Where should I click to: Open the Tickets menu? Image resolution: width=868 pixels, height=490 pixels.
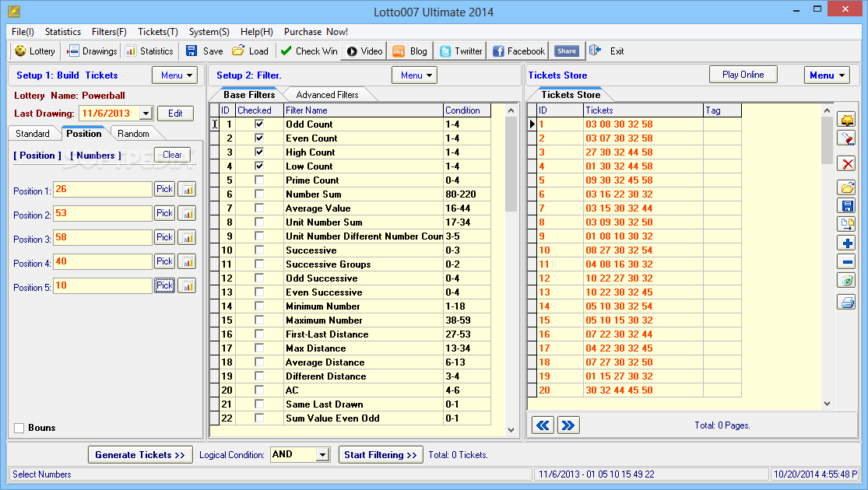pos(158,32)
